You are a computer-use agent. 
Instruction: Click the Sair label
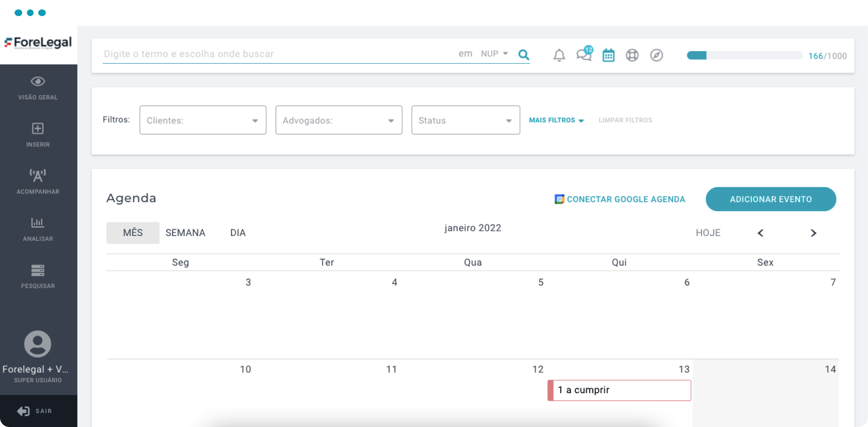44,411
